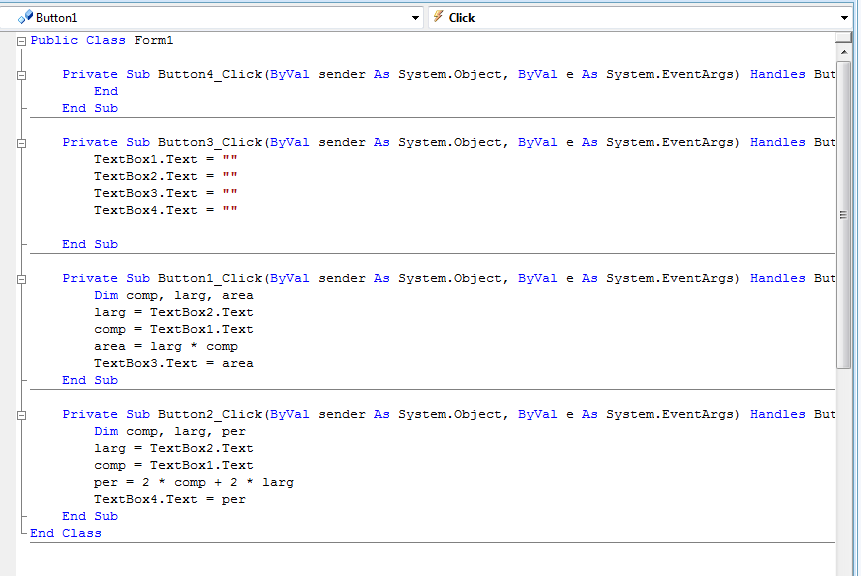
Task: Click the 'area = larg * comp' line
Action: pyautogui.click(x=166, y=346)
